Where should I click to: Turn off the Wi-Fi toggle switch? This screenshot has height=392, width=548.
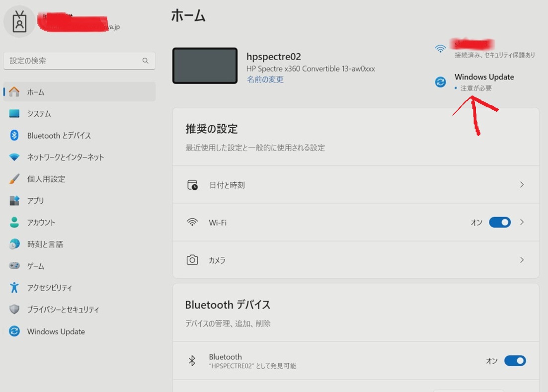pyautogui.click(x=500, y=222)
